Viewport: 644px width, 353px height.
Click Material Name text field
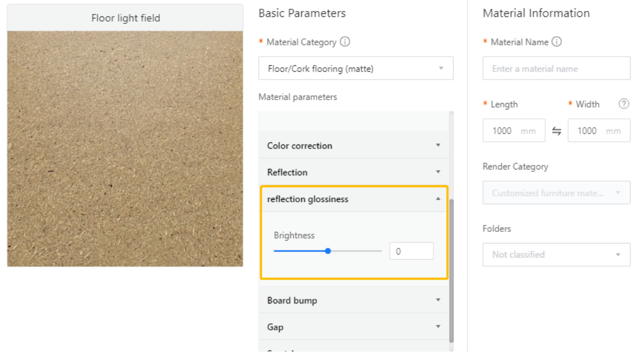click(556, 69)
